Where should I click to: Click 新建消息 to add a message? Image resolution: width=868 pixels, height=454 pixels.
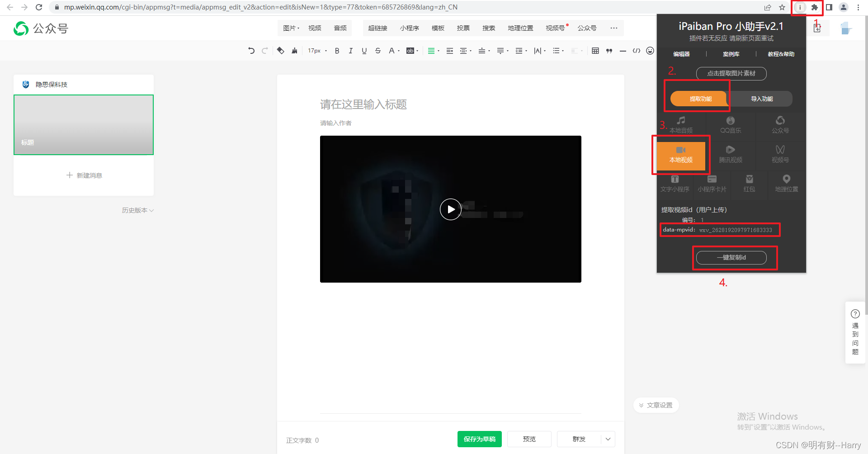click(84, 175)
